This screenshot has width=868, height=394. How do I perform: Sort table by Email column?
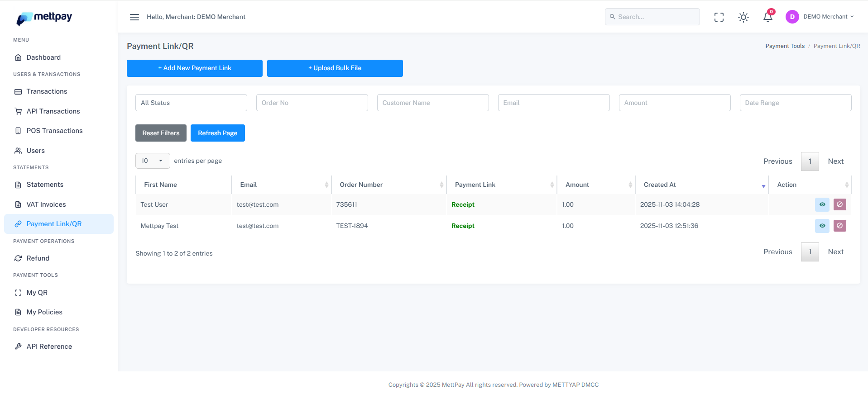(x=281, y=185)
